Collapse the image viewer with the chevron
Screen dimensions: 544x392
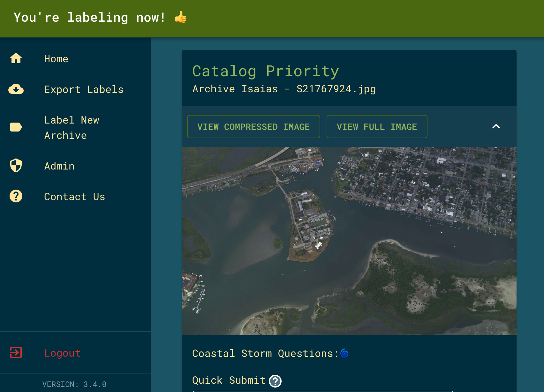coord(496,126)
